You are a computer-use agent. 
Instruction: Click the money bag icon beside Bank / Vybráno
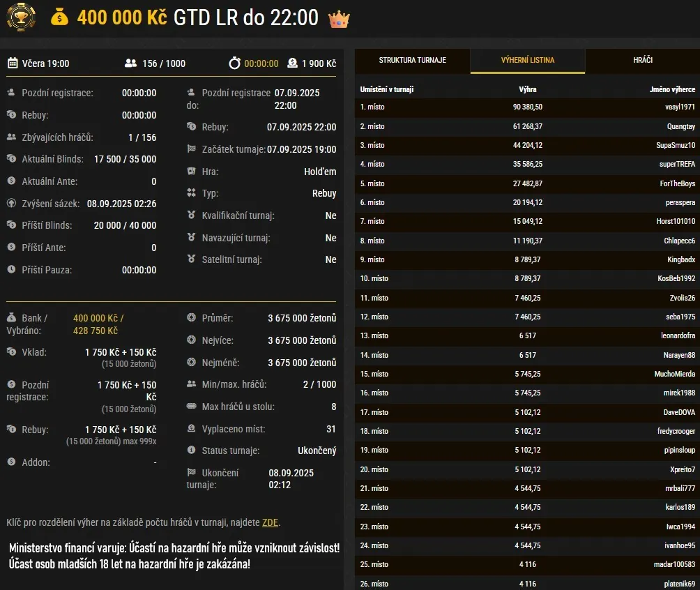pyautogui.click(x=12, y=317)
